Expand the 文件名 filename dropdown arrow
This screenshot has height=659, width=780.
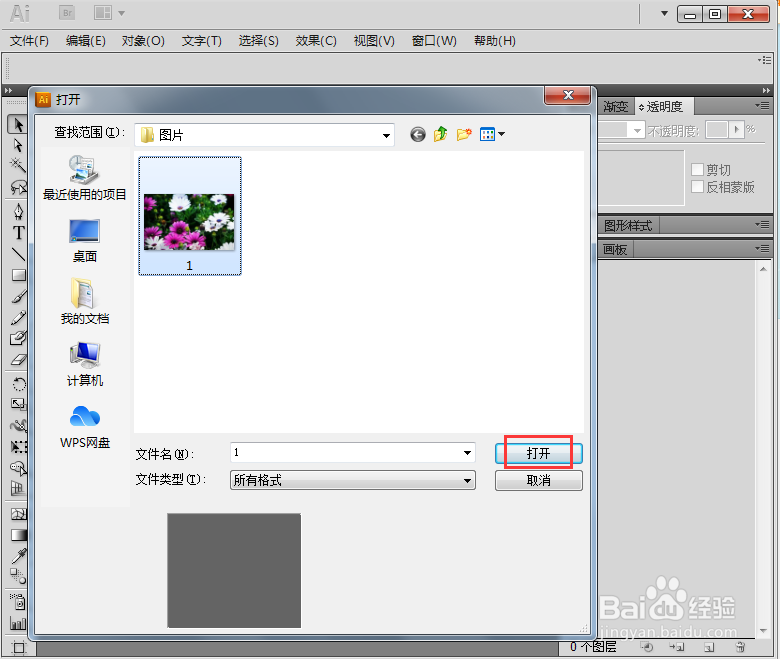[467, 453]
